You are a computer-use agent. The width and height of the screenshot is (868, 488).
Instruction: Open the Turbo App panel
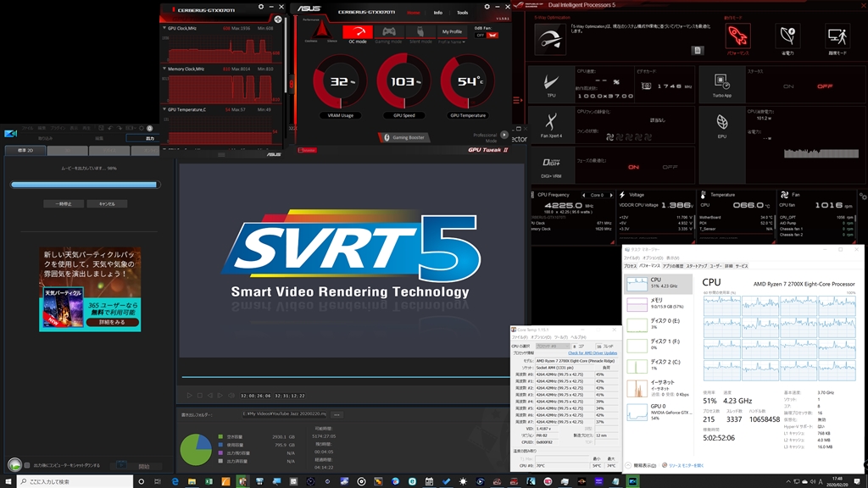[722, 86]
